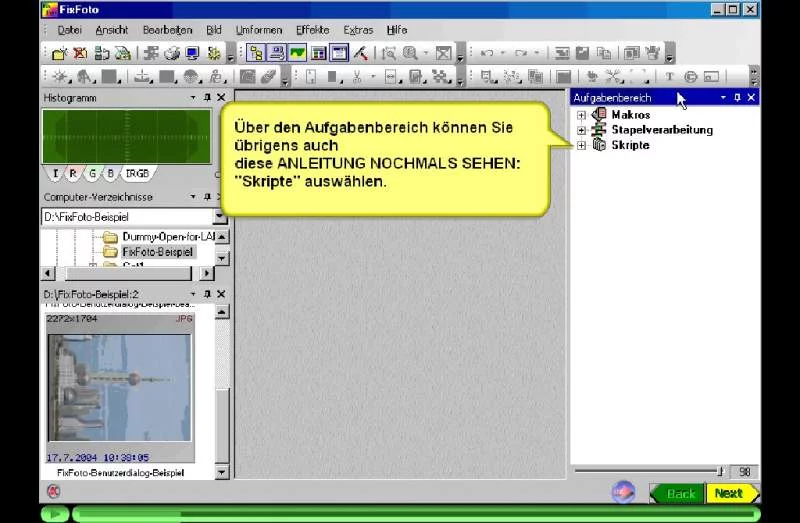The image size is (800, 523).
Task: Click the basket icon at end of top toolbar
Action: point(653,53)
